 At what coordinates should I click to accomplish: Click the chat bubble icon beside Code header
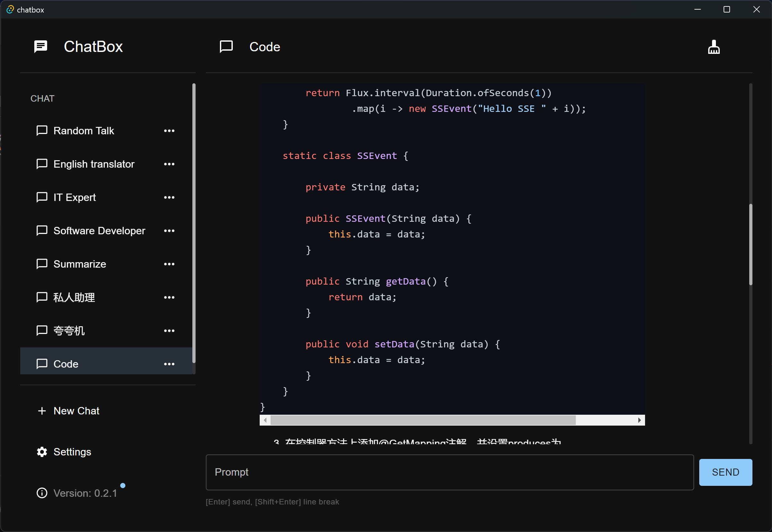[226, 46]
